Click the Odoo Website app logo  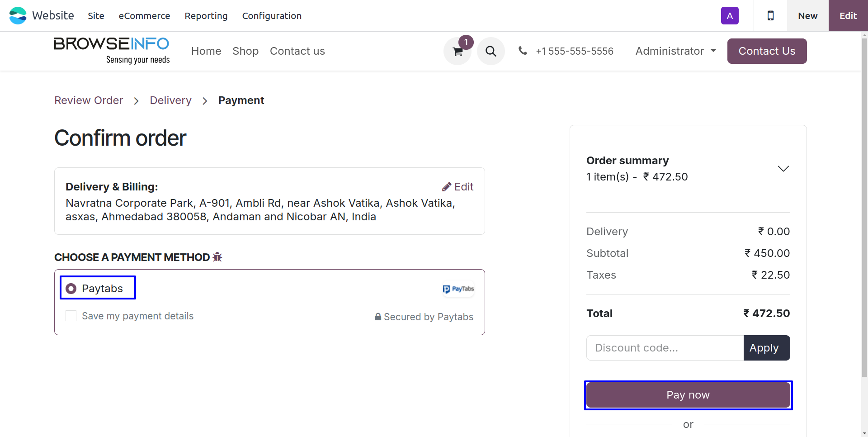[x=18, y=16]
